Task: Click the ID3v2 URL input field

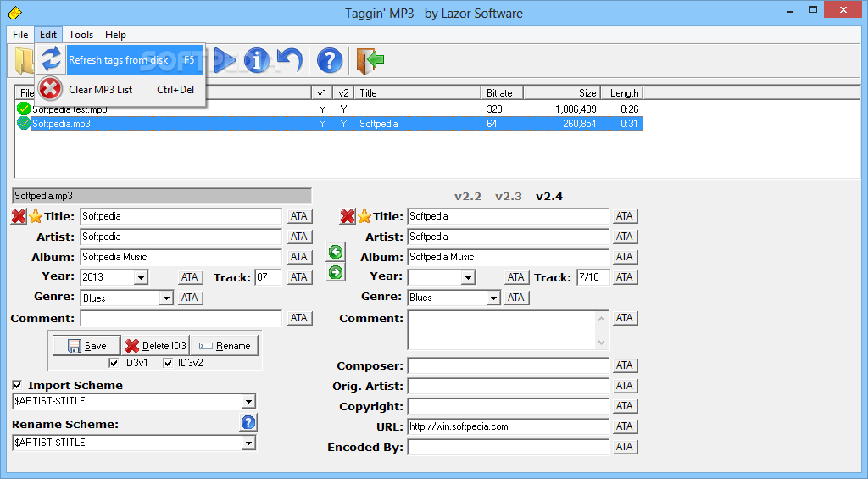Action: click(509, 426)
